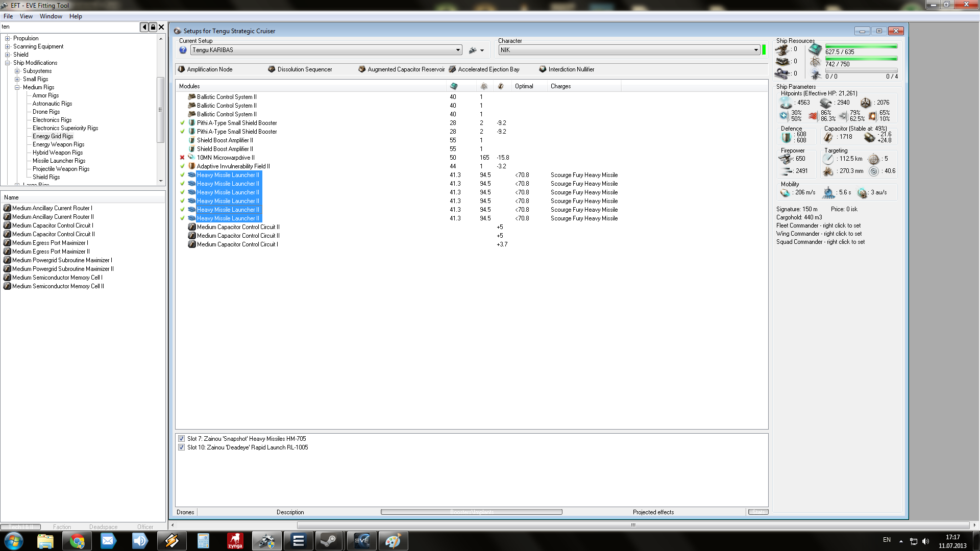Click the armor hitpoints icon

[x=825, y=103]
